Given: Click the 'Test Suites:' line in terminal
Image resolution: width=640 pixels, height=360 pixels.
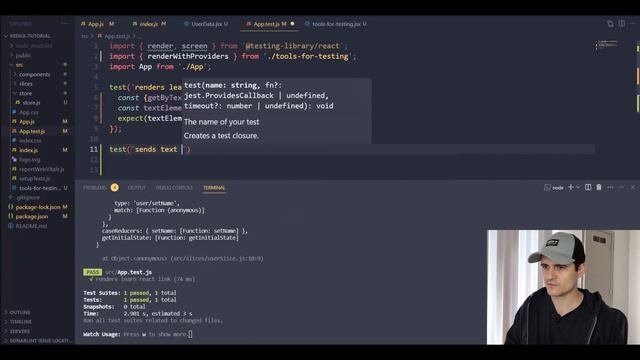Looking at the screenshot, I should coord(130,293).
